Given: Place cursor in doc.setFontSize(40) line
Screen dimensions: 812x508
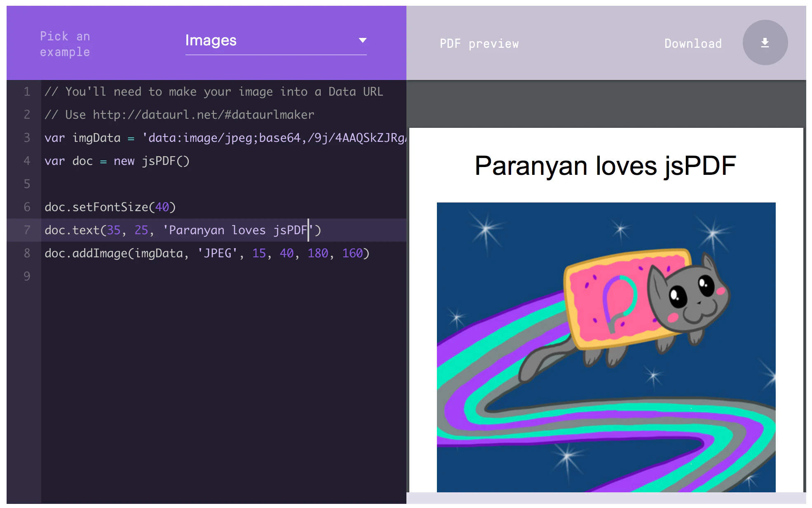Looking at the screenshot, I should [110, 207].
